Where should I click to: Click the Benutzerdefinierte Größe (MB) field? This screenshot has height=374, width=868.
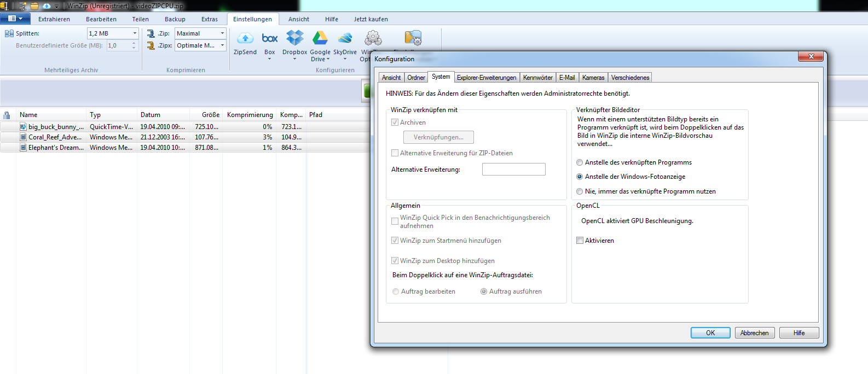(122, 45)
